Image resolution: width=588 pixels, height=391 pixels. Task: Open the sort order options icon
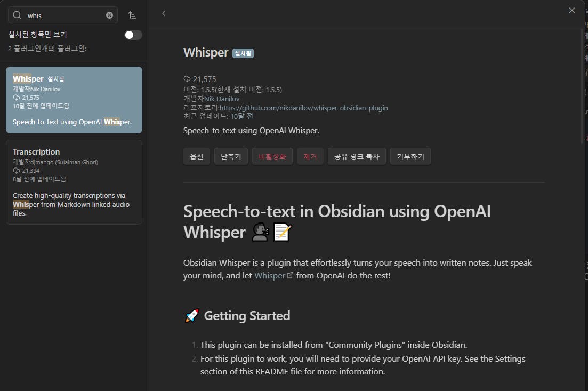click(132, 15)
